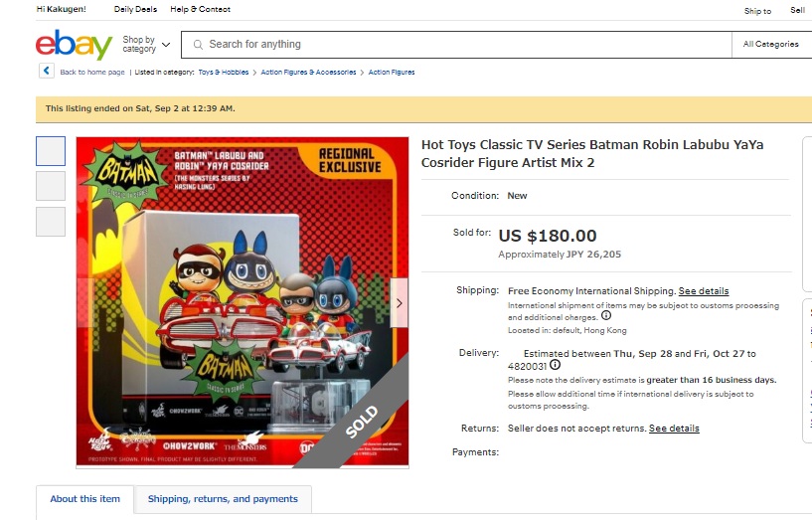812x520 pixels.
Task: Open the All Categories dropdown
Action: 771,44
